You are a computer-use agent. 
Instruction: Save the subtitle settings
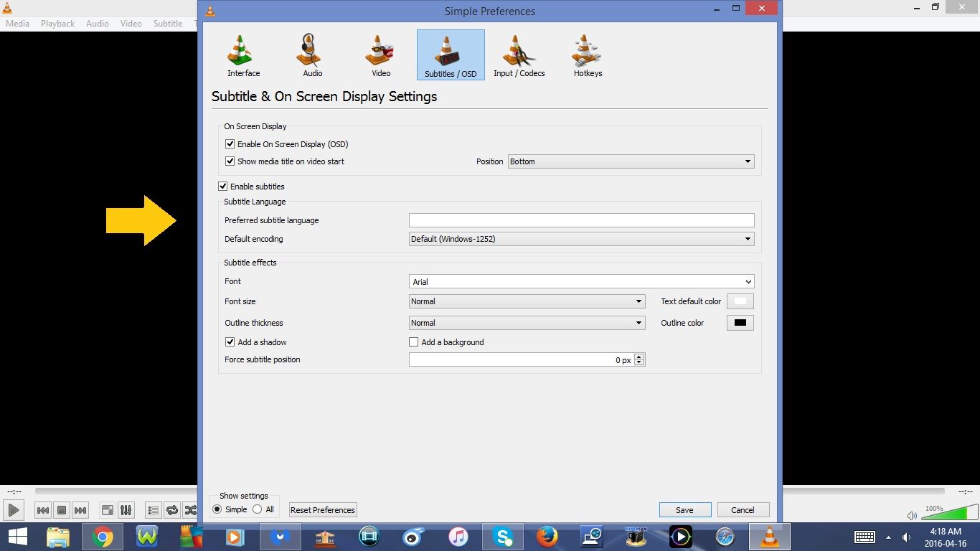point(684,509)
